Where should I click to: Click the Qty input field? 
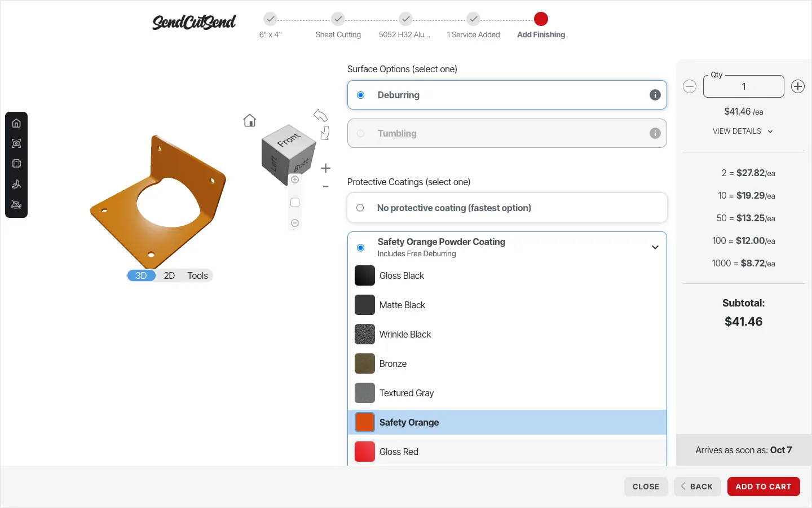tap(744, 86)
